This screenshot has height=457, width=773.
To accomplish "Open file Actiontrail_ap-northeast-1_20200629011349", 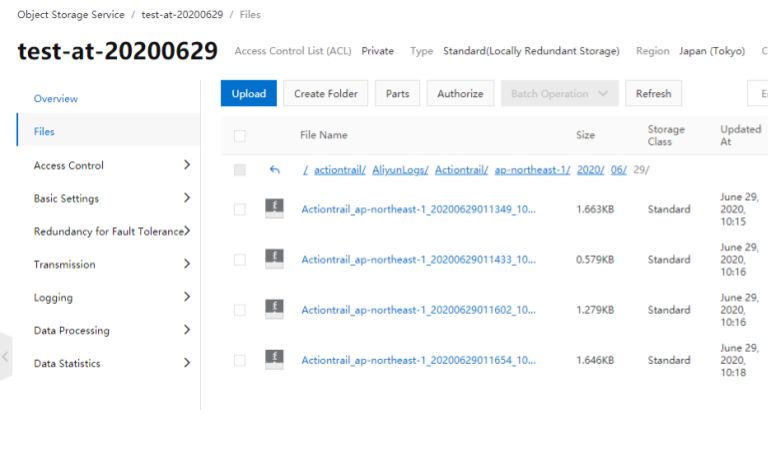I will pos(419,210).
